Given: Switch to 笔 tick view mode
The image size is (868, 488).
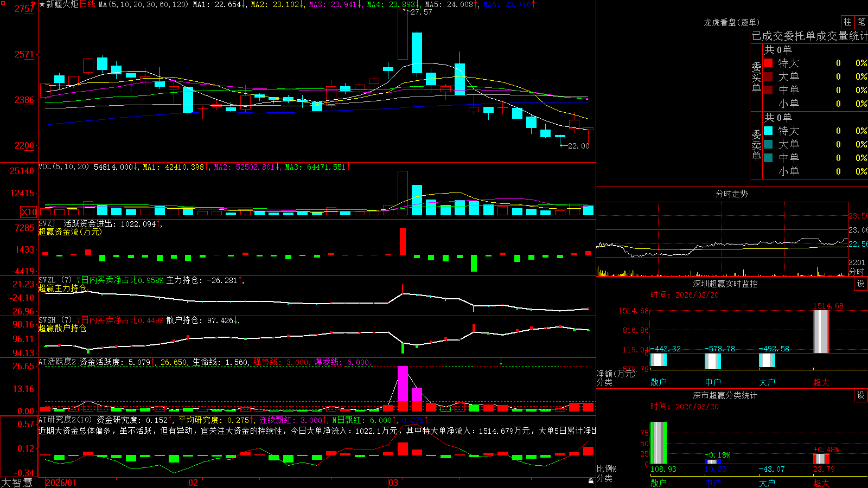Looking at the screenshot, I should tap(861, 22).
